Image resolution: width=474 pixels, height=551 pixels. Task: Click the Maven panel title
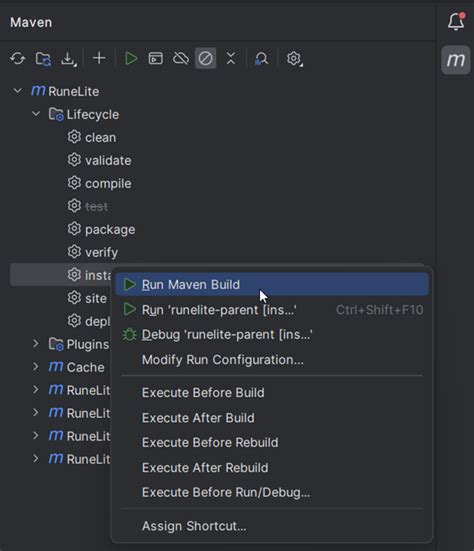31,22
